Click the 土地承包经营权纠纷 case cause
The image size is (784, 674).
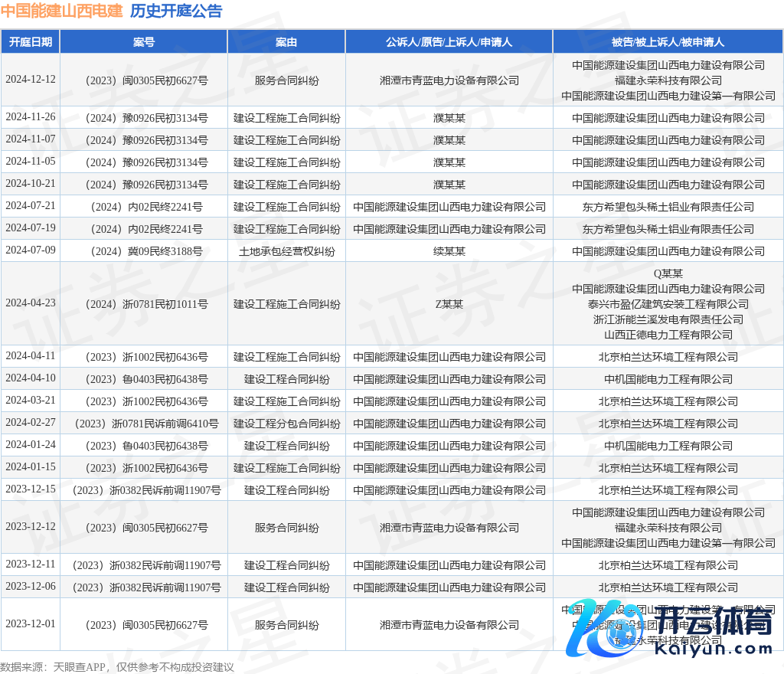[286, 251]
